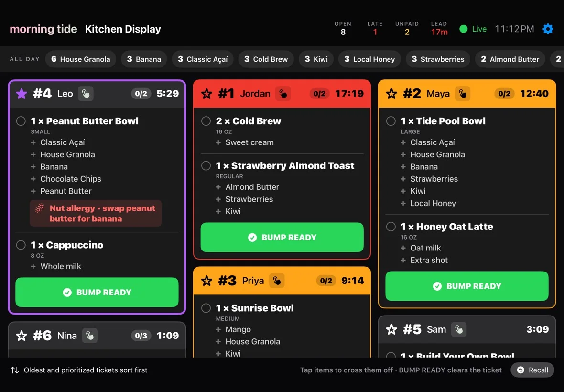
Task: Select the Almond Butter all-day chip
Action: pyautogui.click(x=510, y=59)
